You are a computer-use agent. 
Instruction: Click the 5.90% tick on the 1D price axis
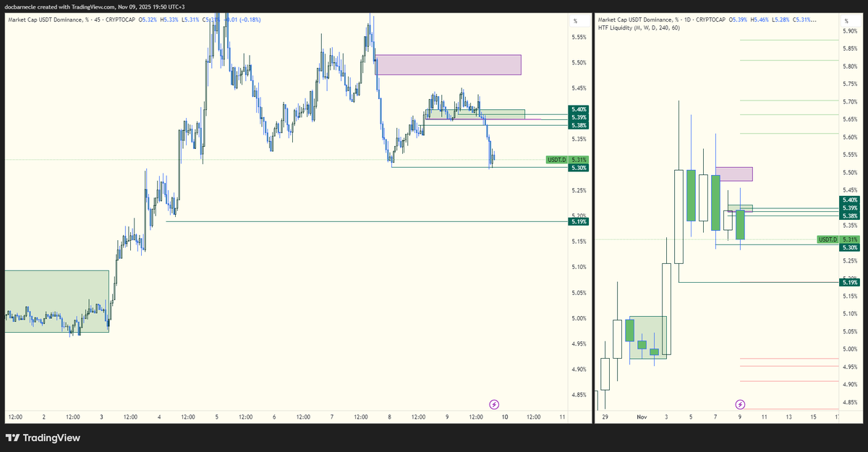pos(849,31)
